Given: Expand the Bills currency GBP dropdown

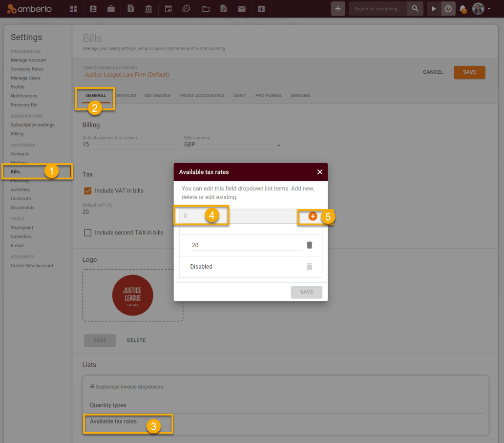Looking at the screenshot, I should (x=279, y=145).
